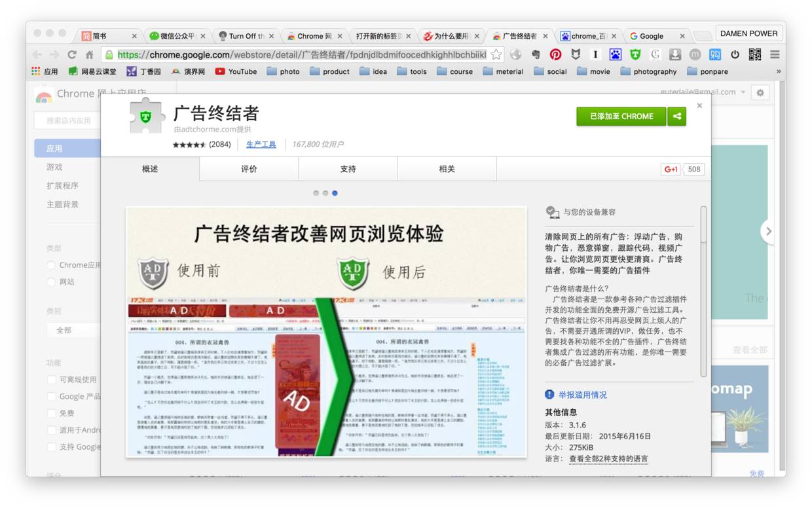The height and width of the screenshot is (508, 812).
Task: Click the blue '购' shopping extension icon
Action: (715, 55)
